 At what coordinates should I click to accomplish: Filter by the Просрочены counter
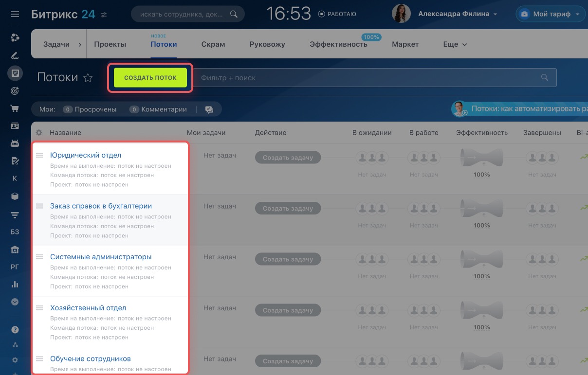pyautogui.click(x=90, y=109)
